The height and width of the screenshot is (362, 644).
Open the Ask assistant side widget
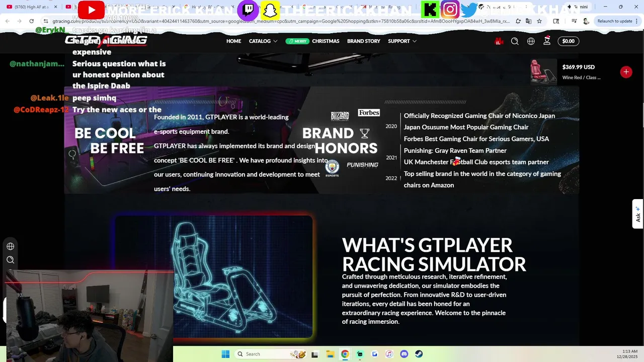[638, 214]
